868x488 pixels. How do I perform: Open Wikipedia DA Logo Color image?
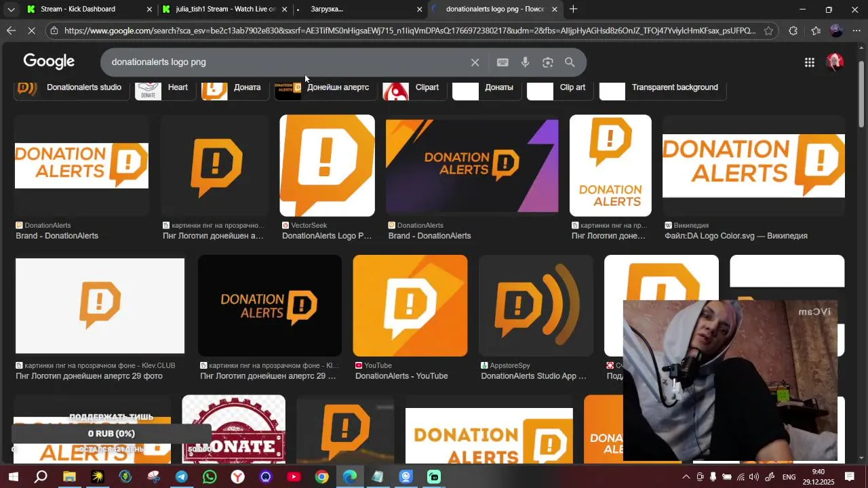point(753,165)
